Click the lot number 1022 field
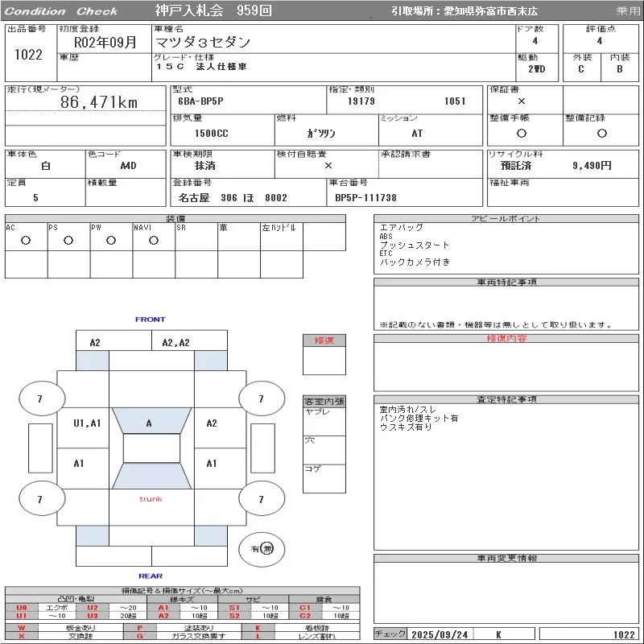 (x=28, y=55)
